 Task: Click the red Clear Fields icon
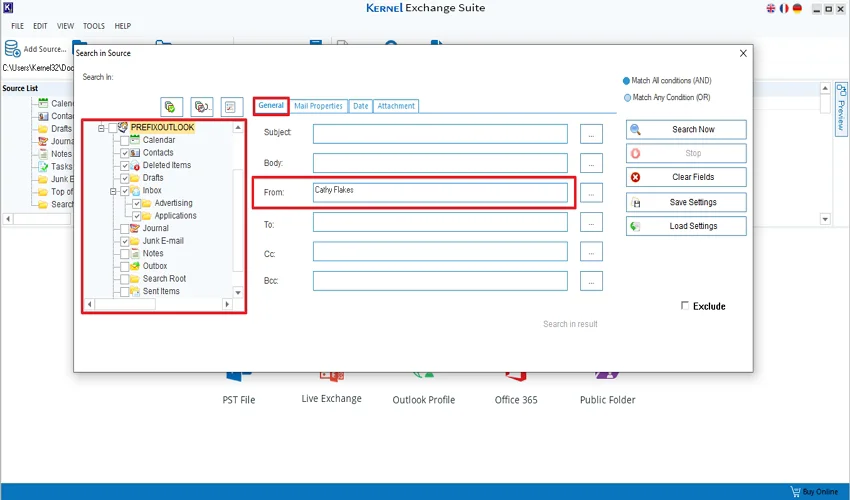(x=635, y=177)
